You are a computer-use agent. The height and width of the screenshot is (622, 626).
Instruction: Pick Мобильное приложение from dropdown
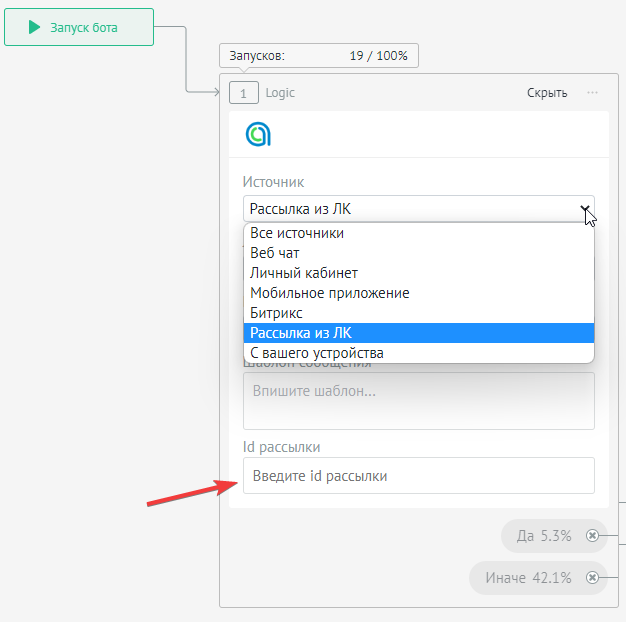click(x=329, y=293)
